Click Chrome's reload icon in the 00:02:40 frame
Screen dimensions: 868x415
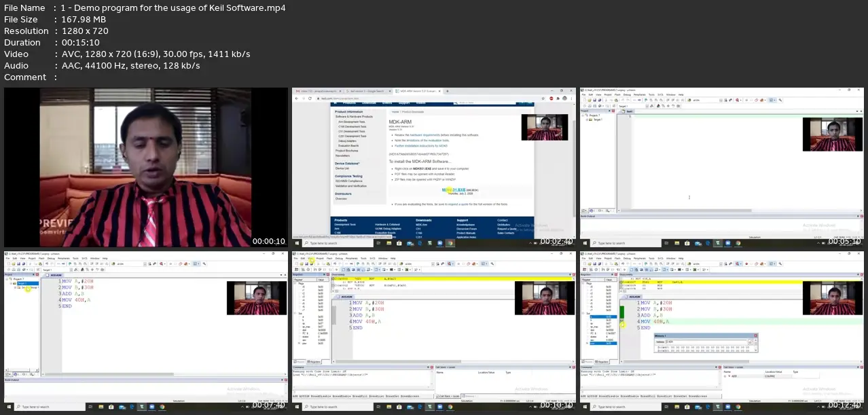(310, 98)
